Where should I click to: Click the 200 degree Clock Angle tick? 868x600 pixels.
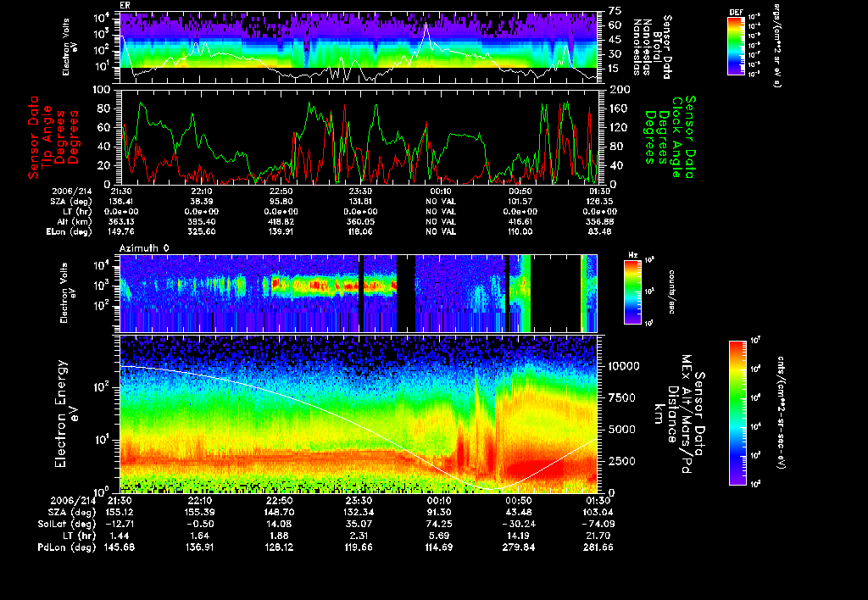coord(620,90)
